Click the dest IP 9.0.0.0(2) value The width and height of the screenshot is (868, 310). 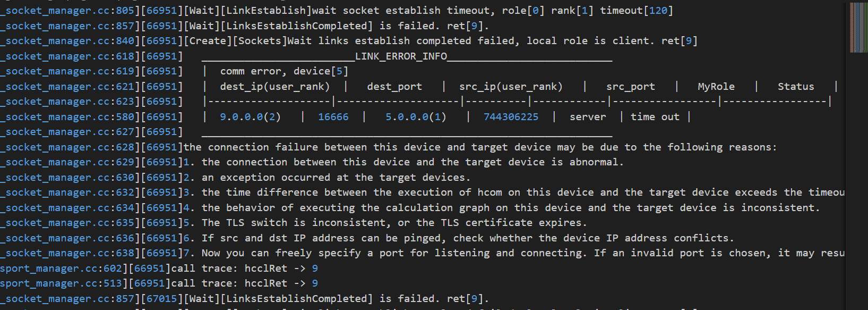pyautogui.click(x=250, y=117)
